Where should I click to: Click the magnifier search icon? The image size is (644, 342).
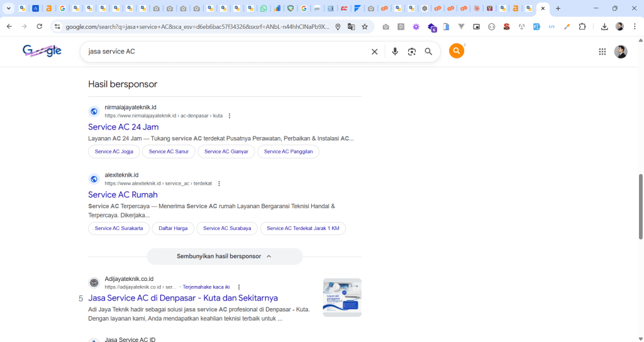428,52
